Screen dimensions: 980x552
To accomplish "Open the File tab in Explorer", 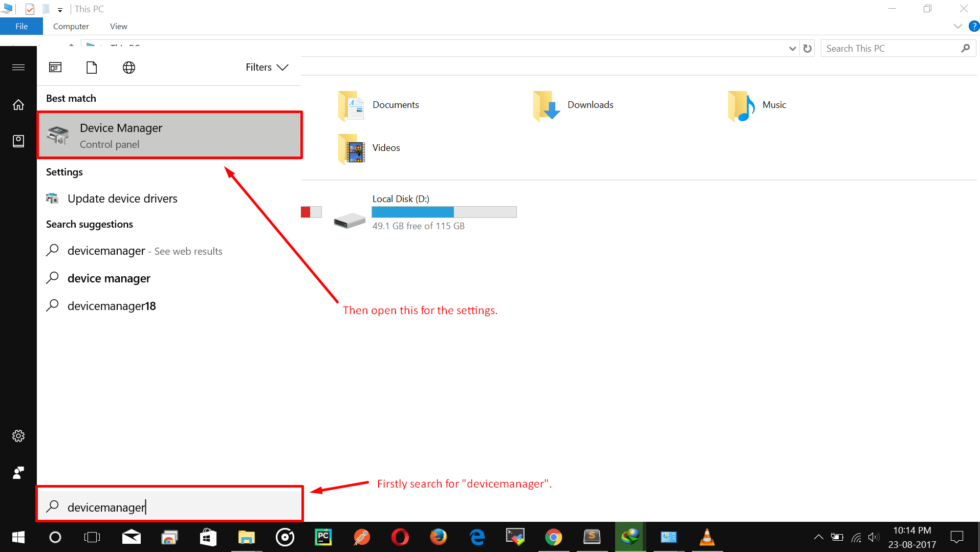I will [x=21, y=26].
